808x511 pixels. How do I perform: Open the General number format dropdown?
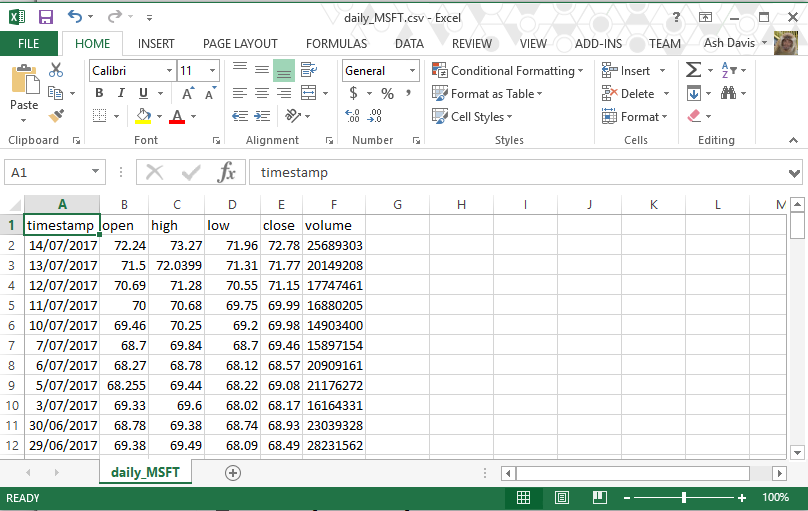[x=412, y=71]
